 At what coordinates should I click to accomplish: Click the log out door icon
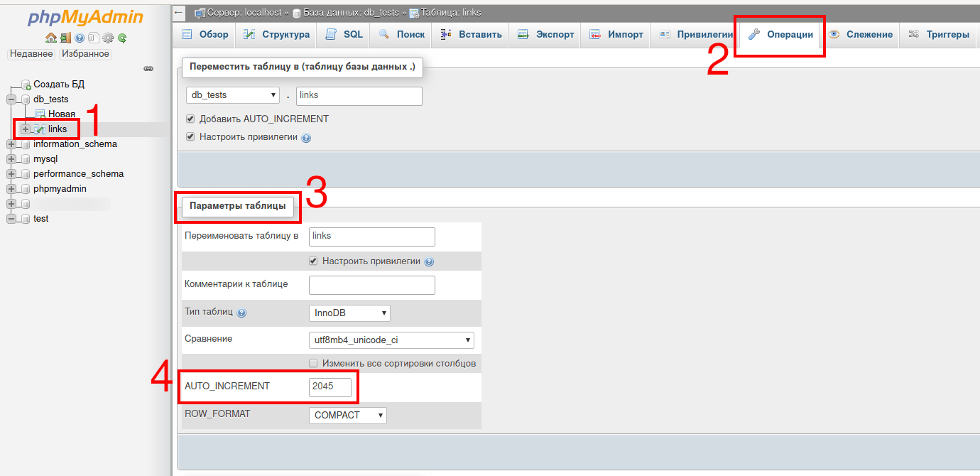(65, 38)
